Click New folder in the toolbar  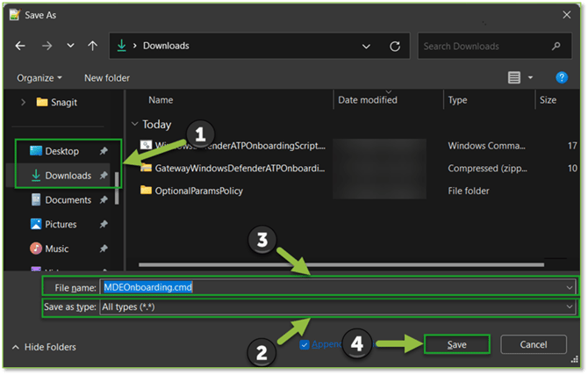[107, 78]
